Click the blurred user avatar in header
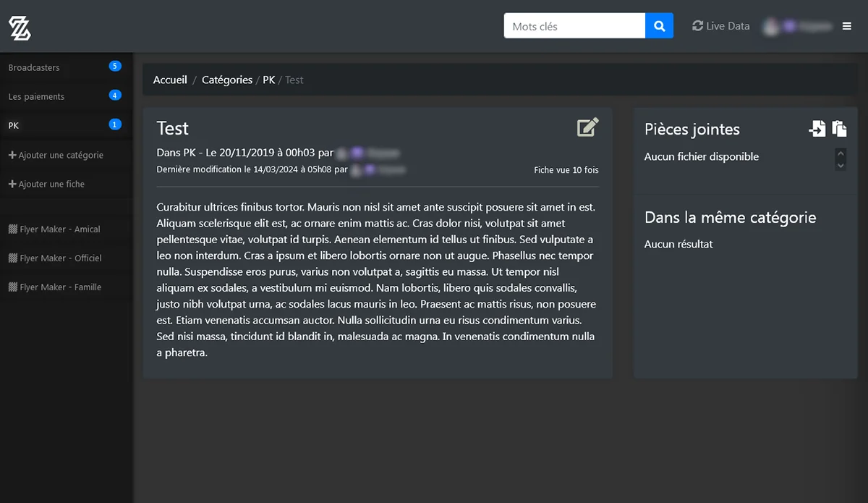This screenshot has width=868, height=503. coord(771,26)
